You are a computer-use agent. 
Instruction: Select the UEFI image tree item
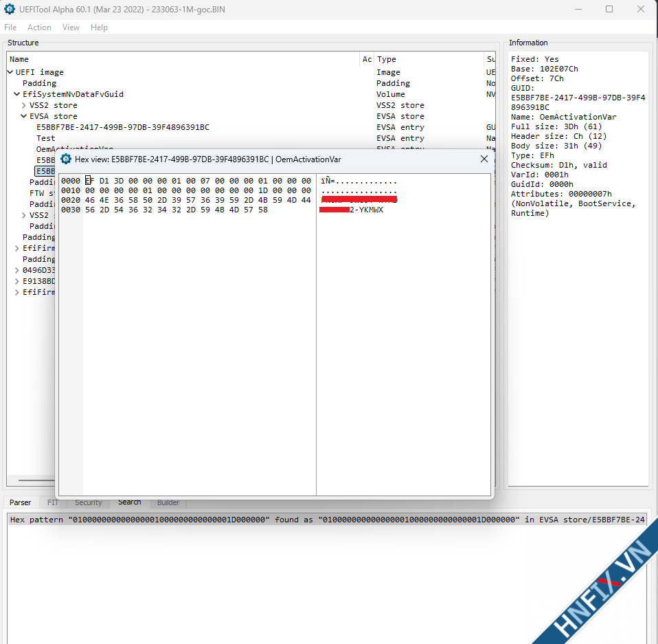(x=39, y=72)
